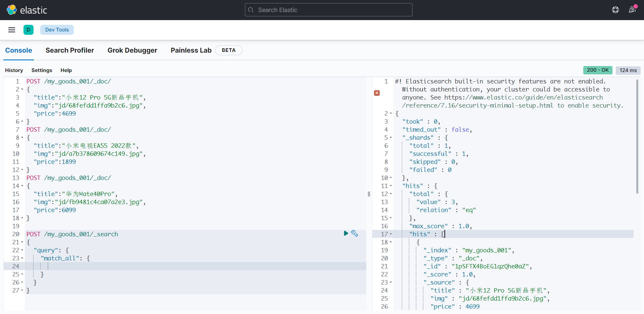
Task: Collapse the "match_all" fold at line 23
Action: [22, 258]
